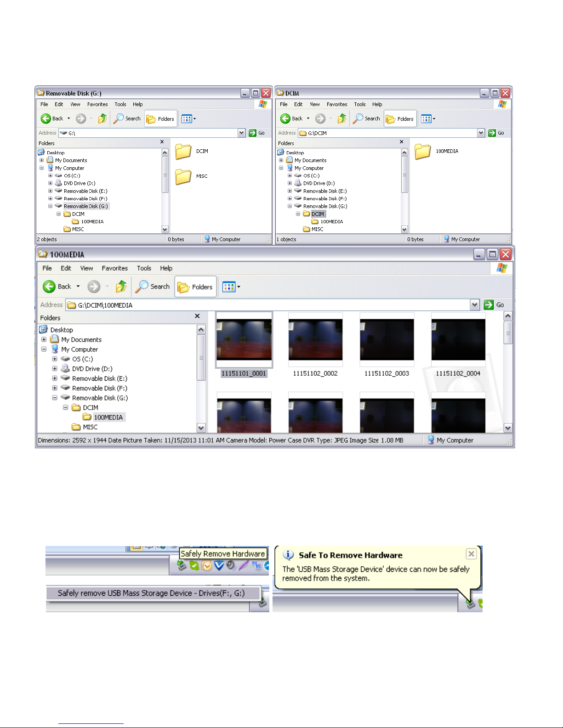This screenshot has width=563, height=728.
Task: Open Search in DCIM window
Action: tap(367, 119)
